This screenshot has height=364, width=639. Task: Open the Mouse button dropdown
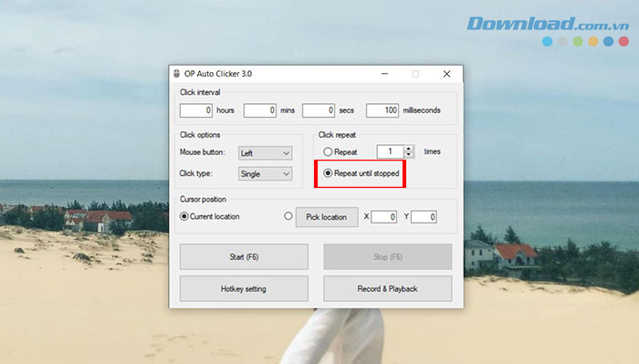tap(265, 153)
